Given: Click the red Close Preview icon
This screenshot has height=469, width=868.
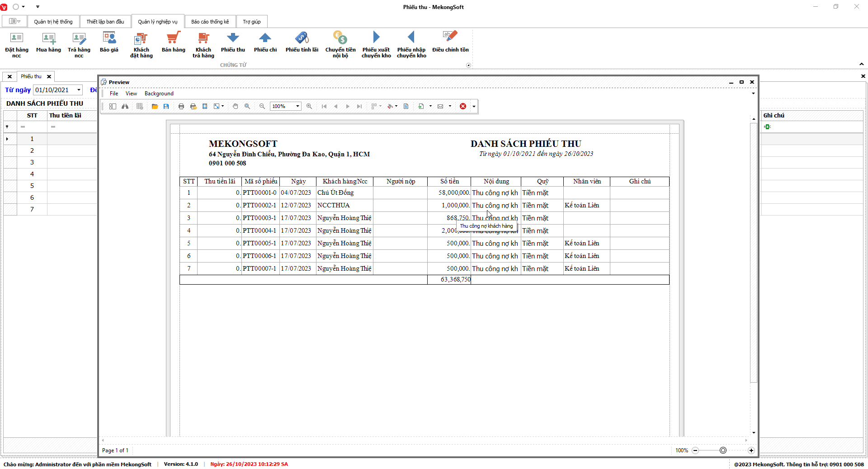Looking at the screenshot, I should (463, 106).
